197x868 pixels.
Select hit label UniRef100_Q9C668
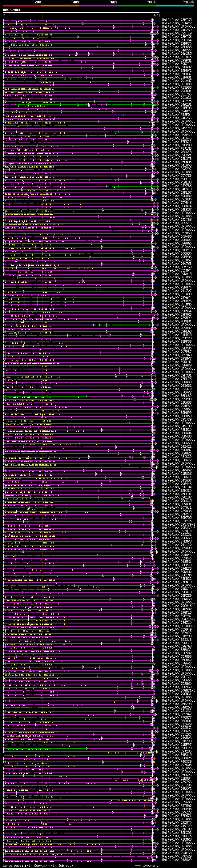[177, 443]
